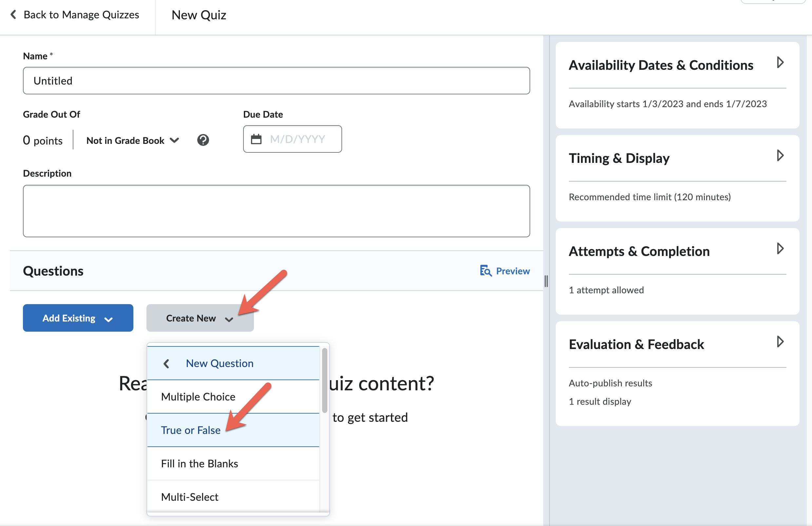Open the Create New dropdown
812x526 pixels.
coord(200,318)
